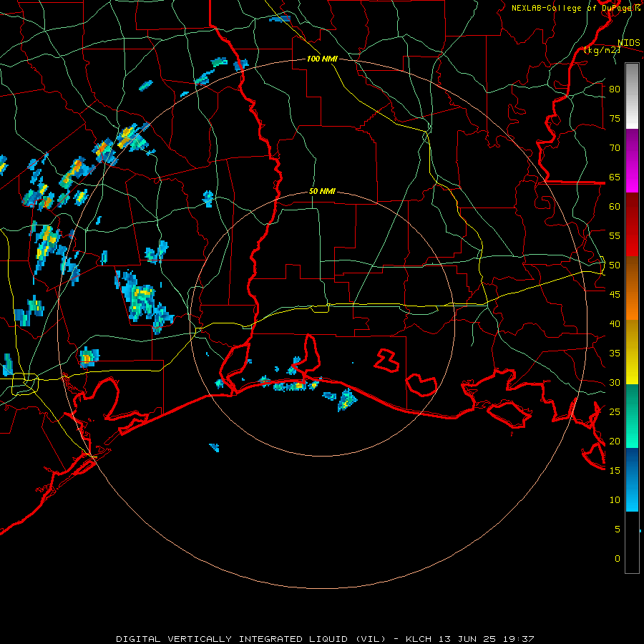Image resolution: width=644 pixels, height=644 pixels.
Task: Select the 35 value on the scale
Action: coord(615,353)
